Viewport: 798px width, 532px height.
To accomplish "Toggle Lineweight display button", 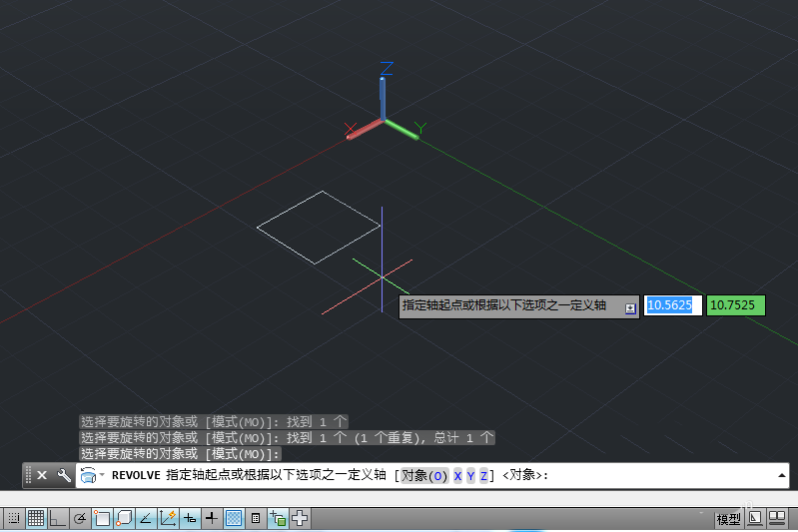I will tap(211, 518).
